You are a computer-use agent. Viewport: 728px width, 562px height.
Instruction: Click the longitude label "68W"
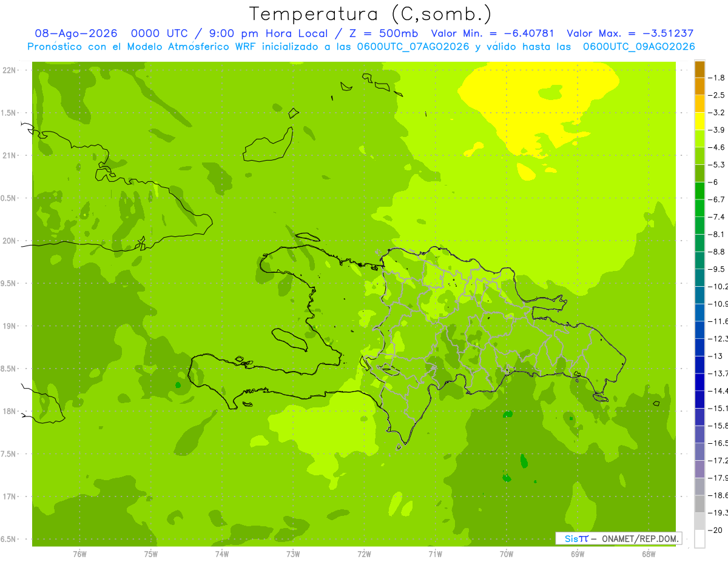[649, 554]
